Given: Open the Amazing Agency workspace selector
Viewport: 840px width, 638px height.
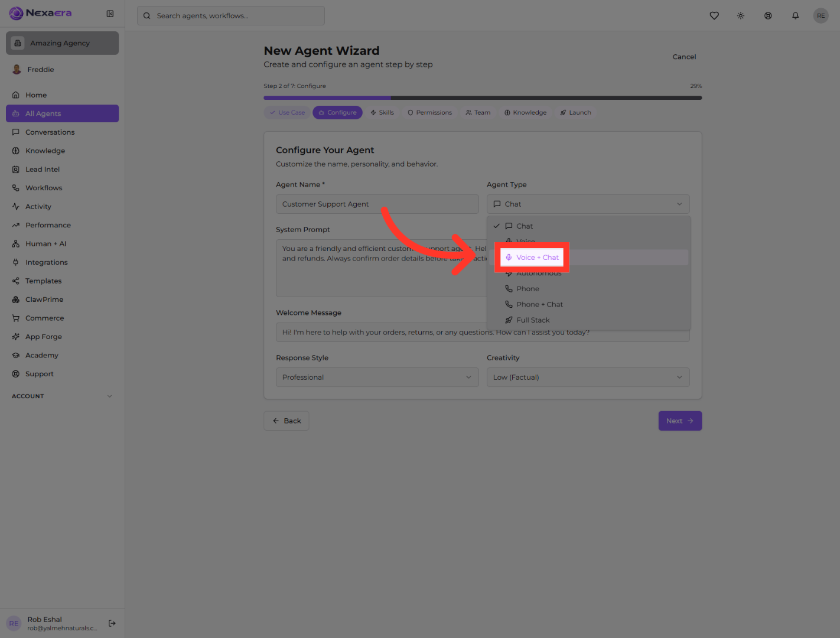Looking at the screenshot, I should click(x=62, y=43).
